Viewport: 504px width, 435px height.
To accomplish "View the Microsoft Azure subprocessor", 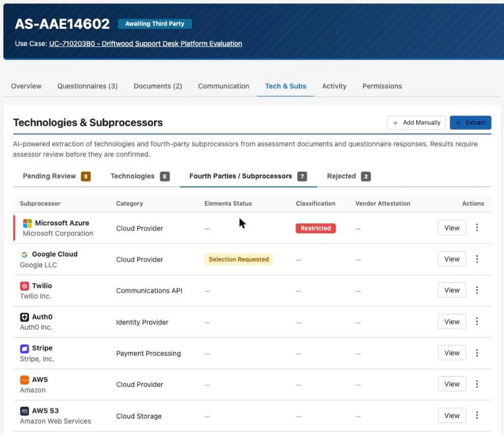I will 451,228.
